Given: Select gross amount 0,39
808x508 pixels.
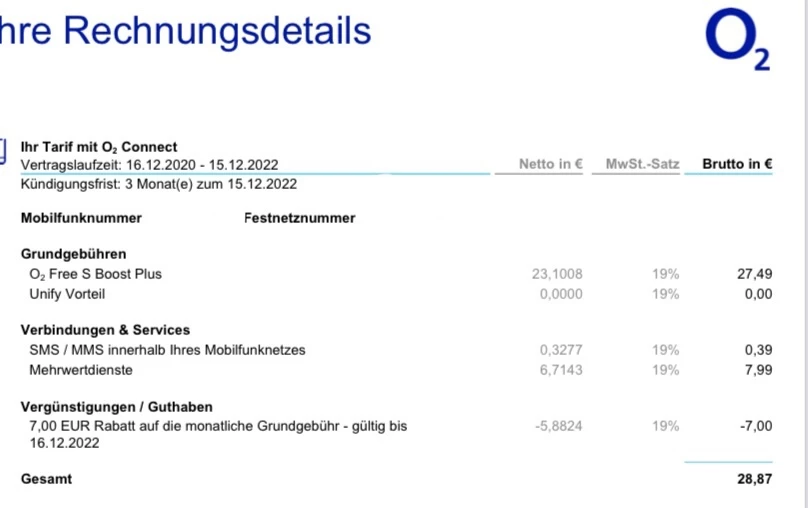Looking at the screenshot, I should (759, 350).
